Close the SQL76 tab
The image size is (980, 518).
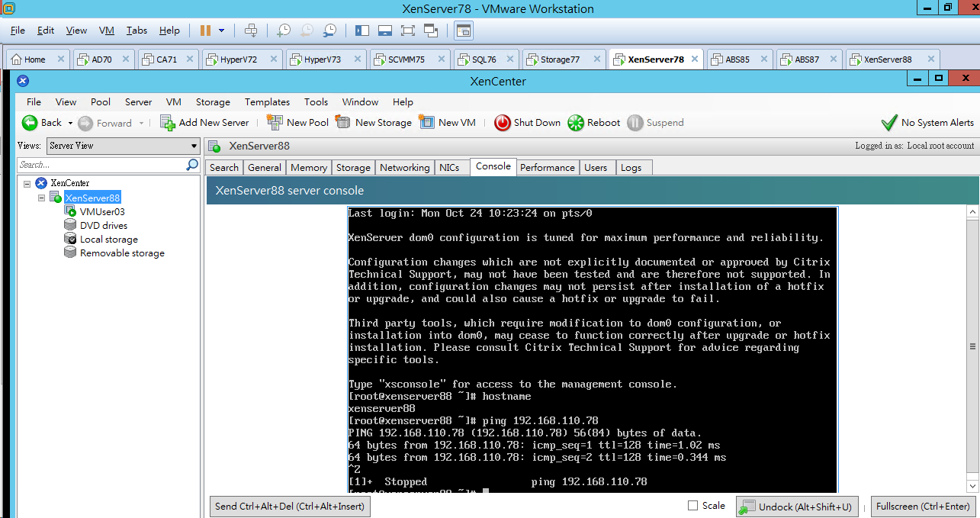pyautogui.click(x=510, y=60)
